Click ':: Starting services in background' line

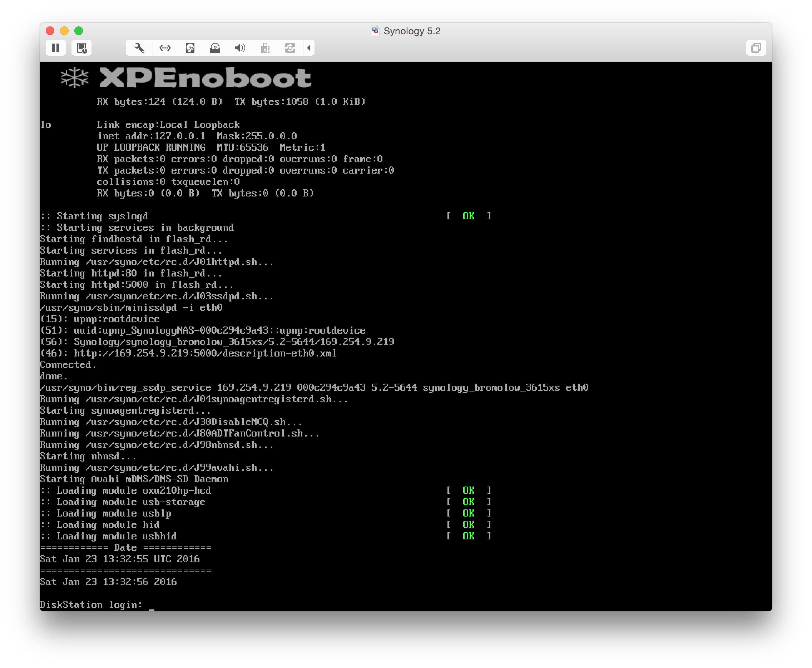137,228
